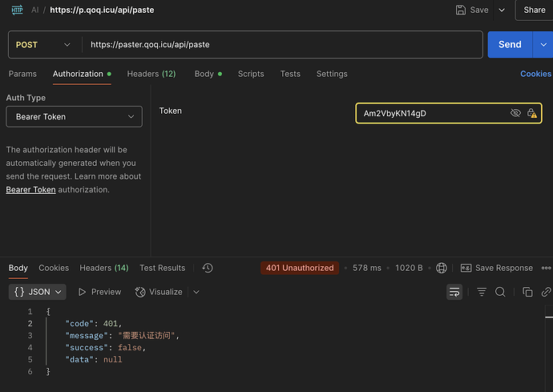Click the Cookies link
Image resolution: width=553 pixels, height=392 pixels.
535,74
